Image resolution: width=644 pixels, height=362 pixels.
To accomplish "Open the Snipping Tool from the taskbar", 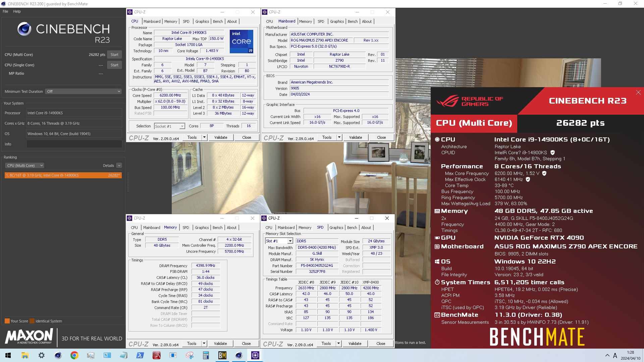I will 190,355.
